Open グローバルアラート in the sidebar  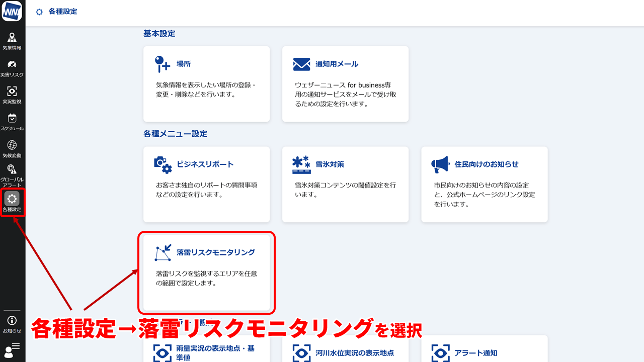[x=12, y=175]
